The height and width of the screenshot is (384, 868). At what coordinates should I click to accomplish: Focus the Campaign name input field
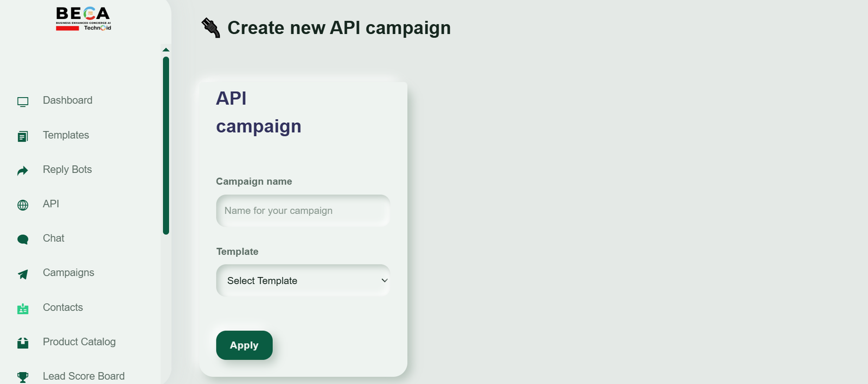pos(303,210)
